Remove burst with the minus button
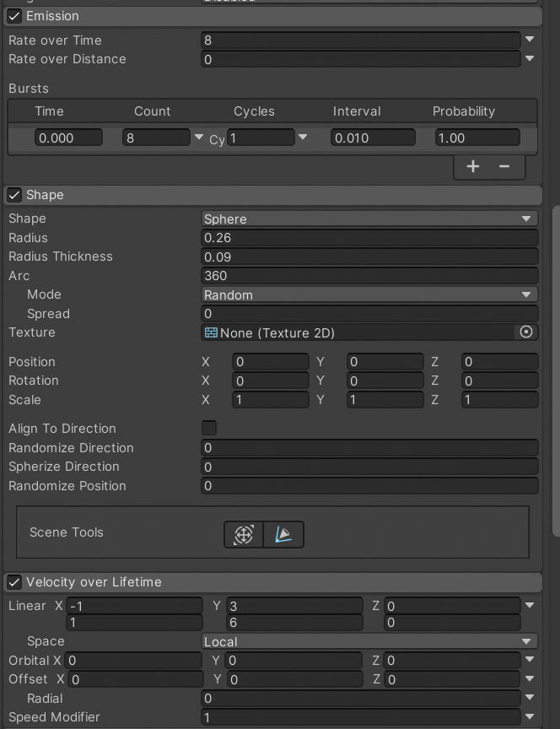 (504, 166)
